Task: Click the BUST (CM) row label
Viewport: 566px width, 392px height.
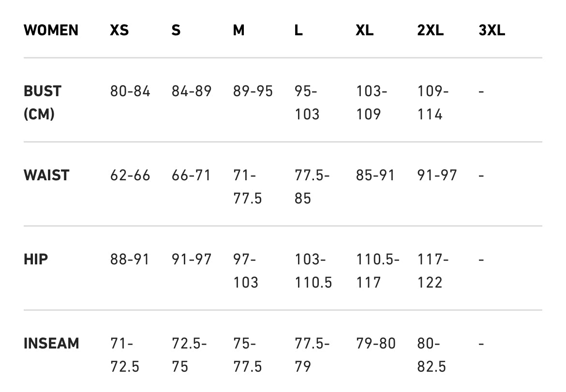Action: (x=43, y=102)
